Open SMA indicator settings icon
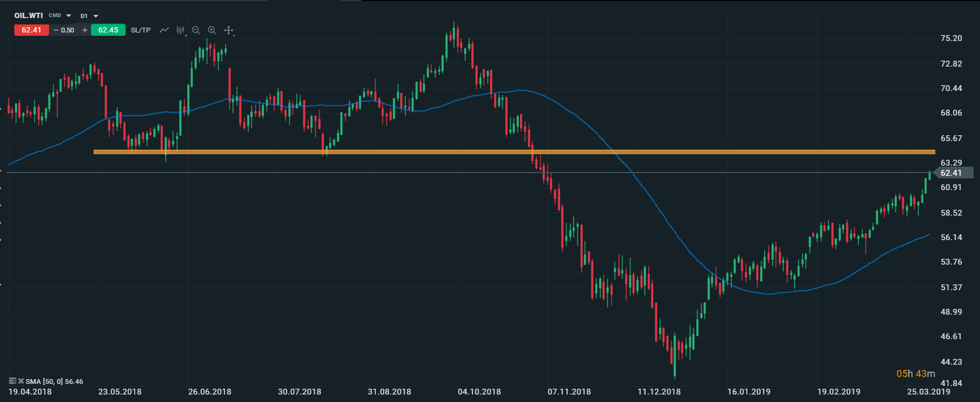This screenshot has height=402, width=980. tap(12, 381)
